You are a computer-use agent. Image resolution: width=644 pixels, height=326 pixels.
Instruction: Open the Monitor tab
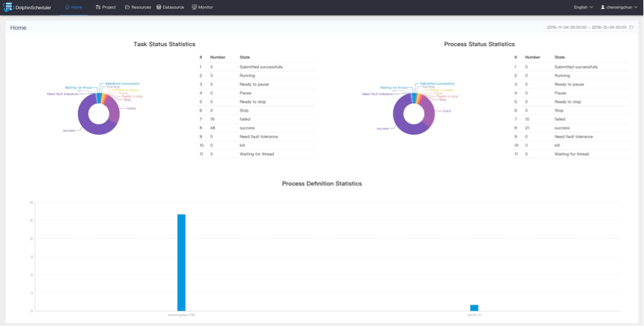pos(202,7)
